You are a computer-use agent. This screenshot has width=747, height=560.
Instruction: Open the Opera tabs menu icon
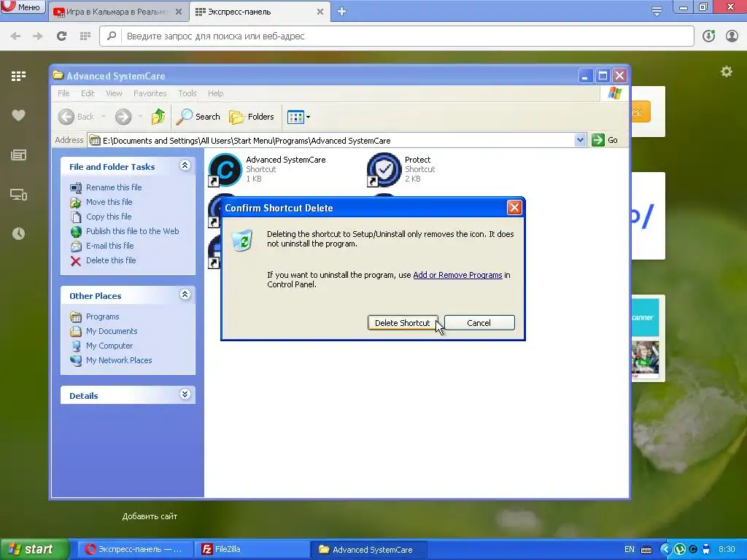[657, 10]
